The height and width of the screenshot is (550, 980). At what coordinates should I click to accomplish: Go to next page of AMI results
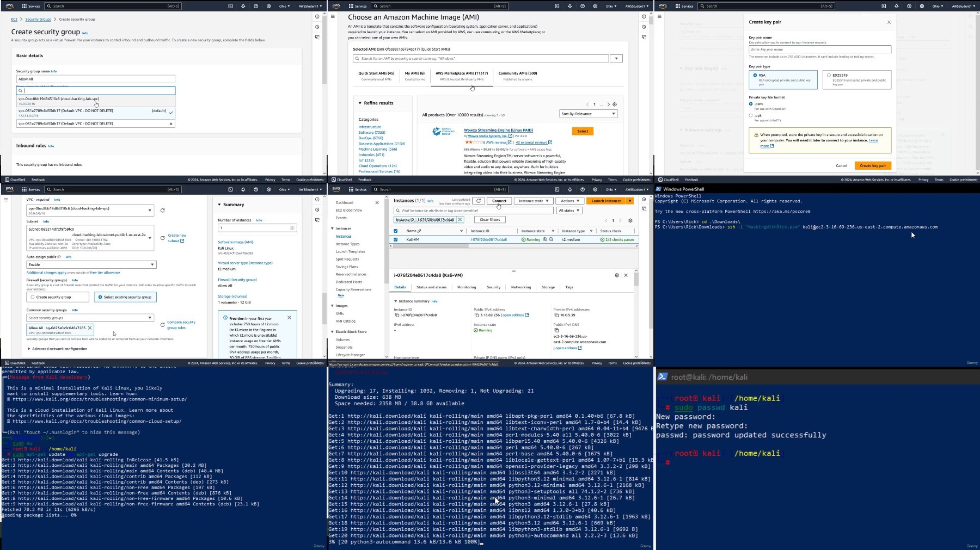tap(608, 104)
